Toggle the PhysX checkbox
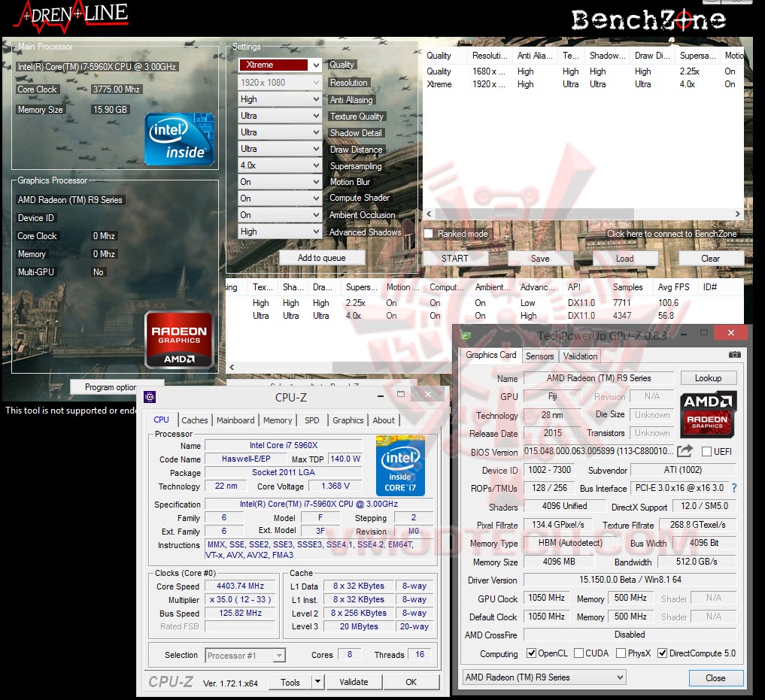 click(621, 653)
